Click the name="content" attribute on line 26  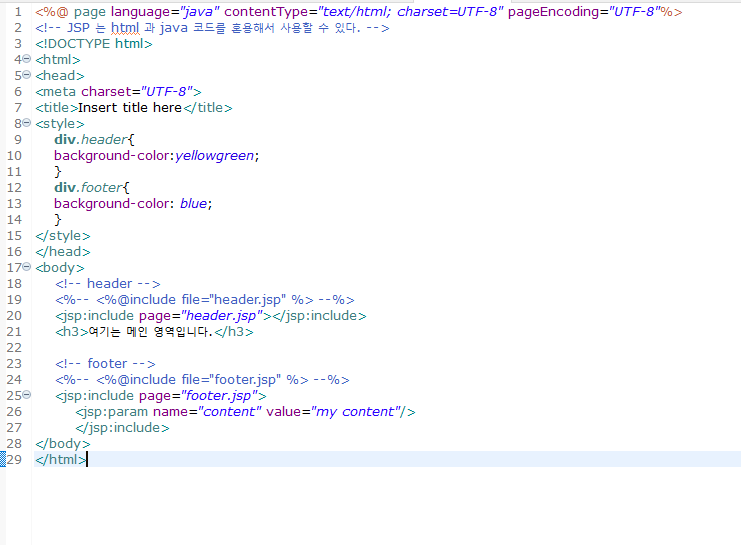[x=207, y=412]
